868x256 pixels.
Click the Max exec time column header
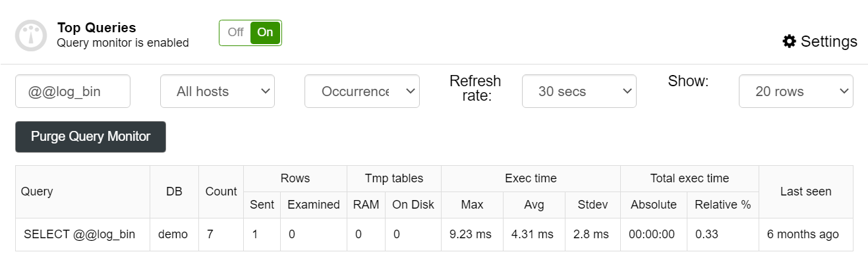click(472, 205)
